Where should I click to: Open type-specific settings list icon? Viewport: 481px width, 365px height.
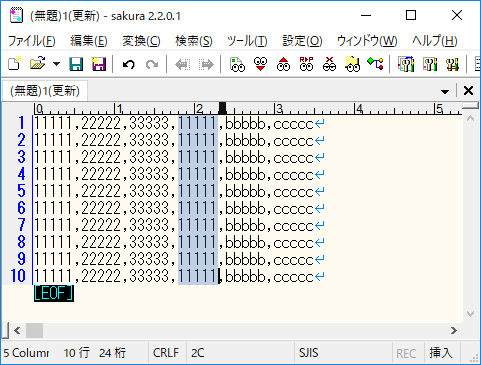coord(406,64)
